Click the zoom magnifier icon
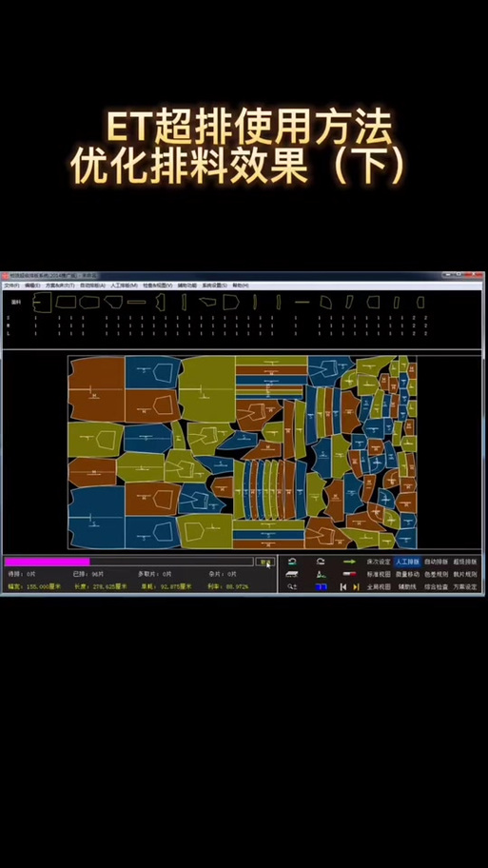 (x=292, y=587)
